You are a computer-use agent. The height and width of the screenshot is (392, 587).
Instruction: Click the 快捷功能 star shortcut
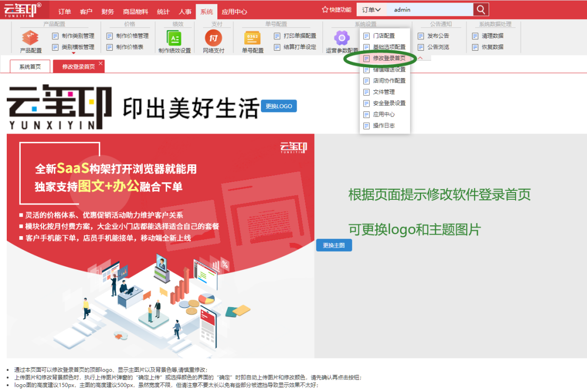point(336,10)
